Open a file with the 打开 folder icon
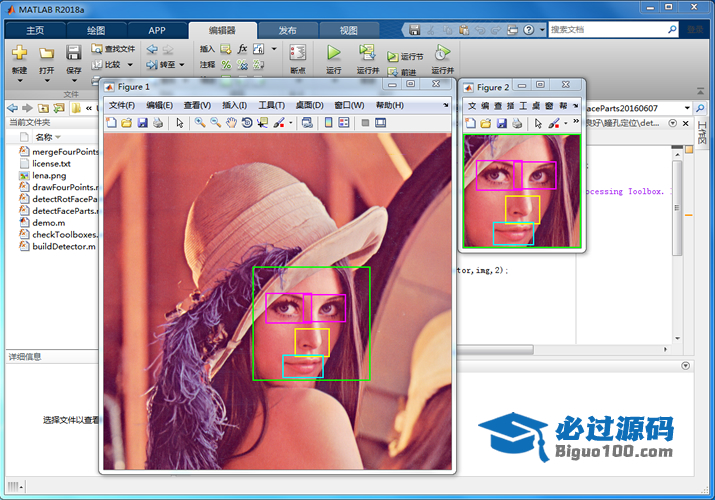This screenshot has height=500, width=715. pos(46,53)
